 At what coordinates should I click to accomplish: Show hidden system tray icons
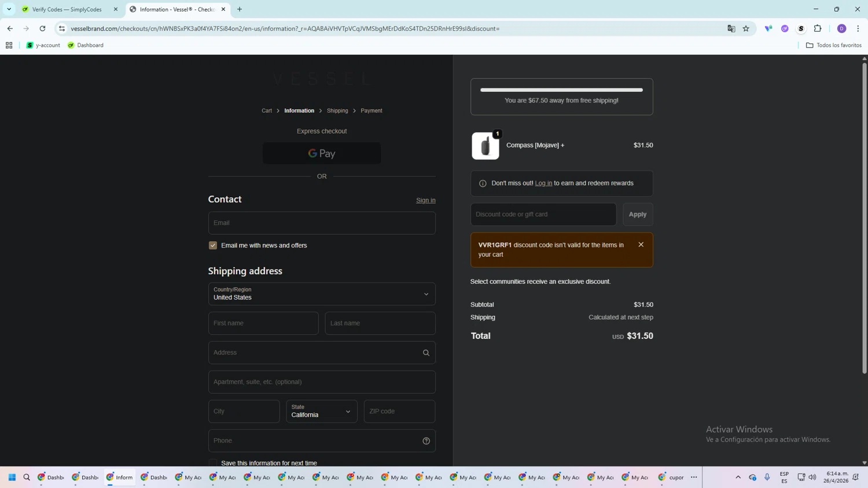tap(738, 478)
